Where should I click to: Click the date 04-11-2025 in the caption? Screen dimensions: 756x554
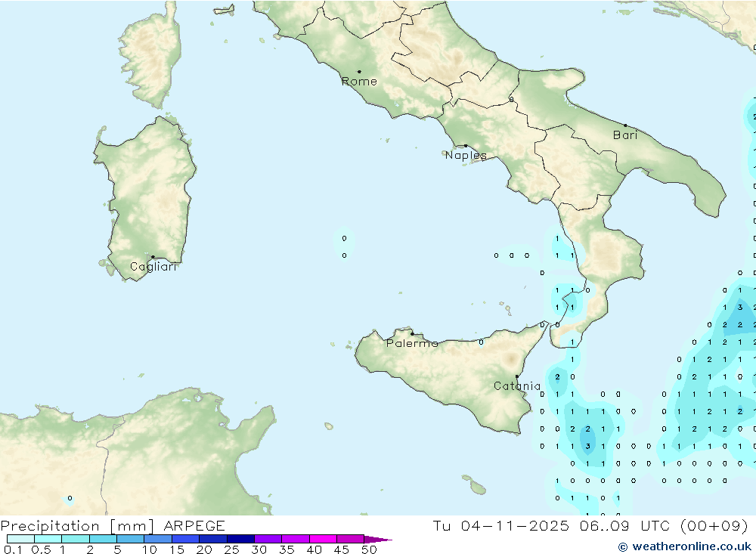click(x=515, y=526)
